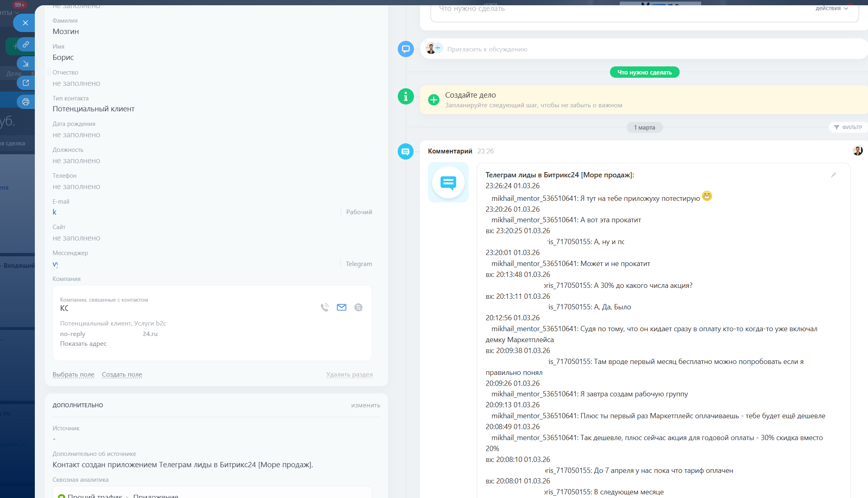The image size is (868, 498).
Task: Open chat icon in the company card
Action: (358, 307)
